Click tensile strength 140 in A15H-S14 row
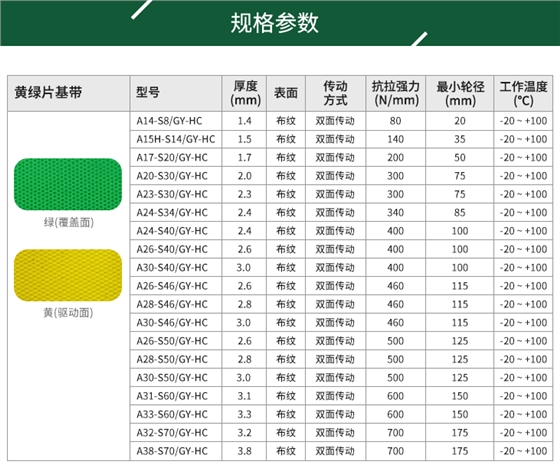 (396, 139)
